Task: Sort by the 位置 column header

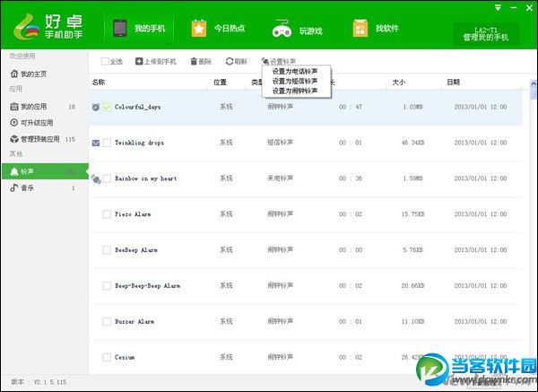Action: point(221,82)
